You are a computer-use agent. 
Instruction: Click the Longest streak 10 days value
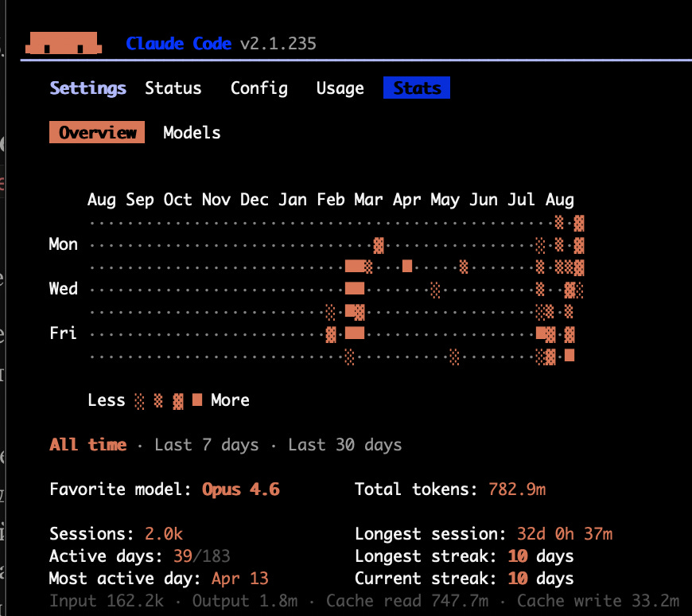pos(541,556)
